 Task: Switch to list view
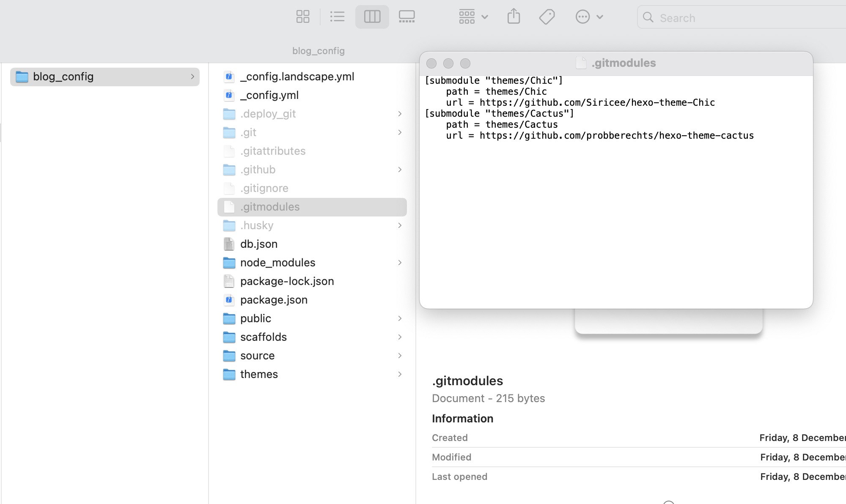(x=337, y=17)
